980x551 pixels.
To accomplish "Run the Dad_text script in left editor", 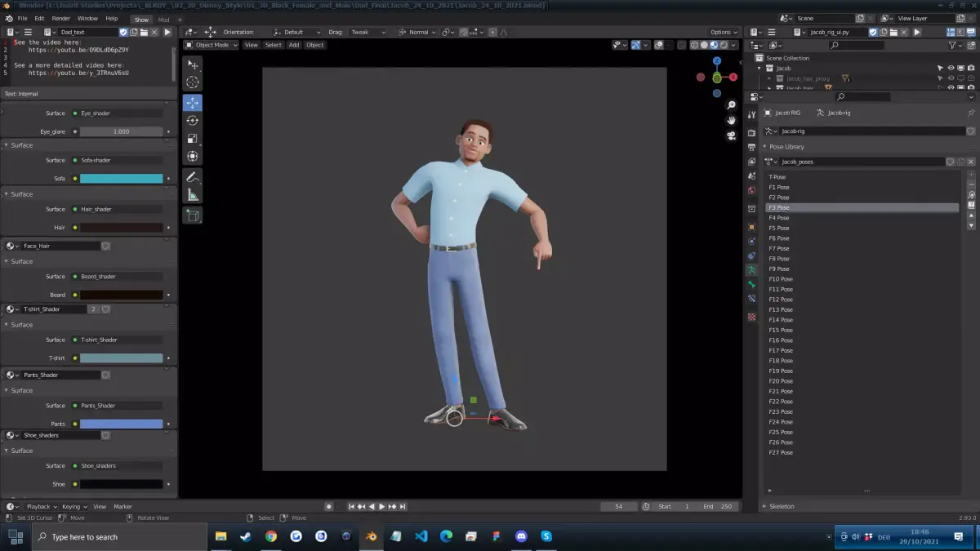I will (167, 32).
